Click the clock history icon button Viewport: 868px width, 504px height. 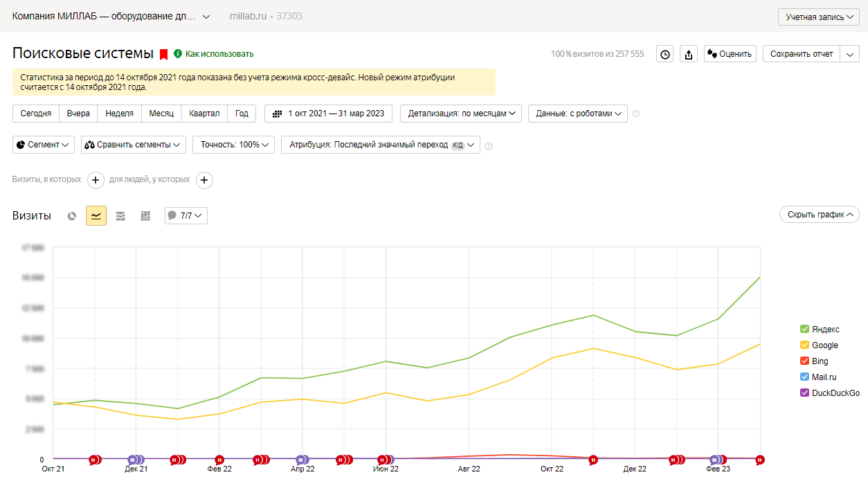pyautogui.click(x=665, y=54)
